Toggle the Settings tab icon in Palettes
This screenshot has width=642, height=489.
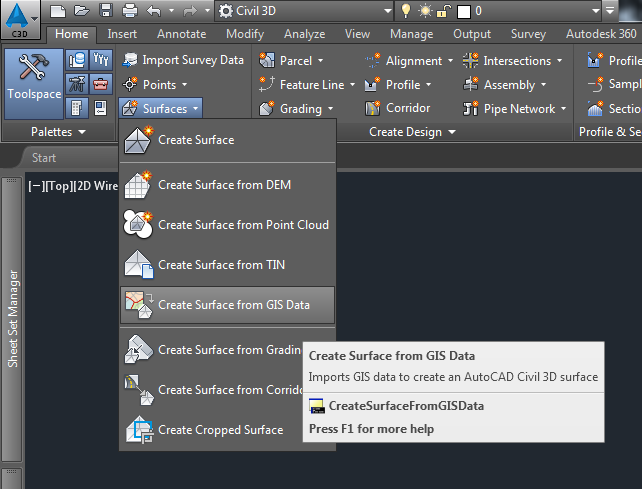(101, 60)
